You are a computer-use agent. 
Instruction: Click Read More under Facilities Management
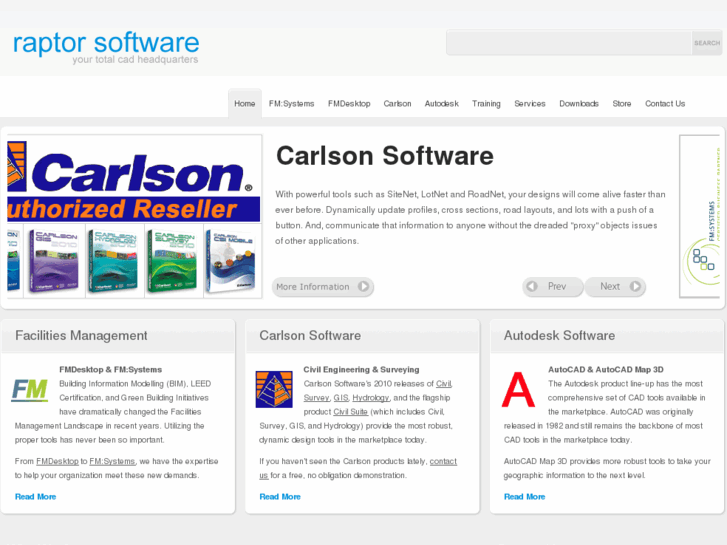pyautogui.click(x=35, y=496)
